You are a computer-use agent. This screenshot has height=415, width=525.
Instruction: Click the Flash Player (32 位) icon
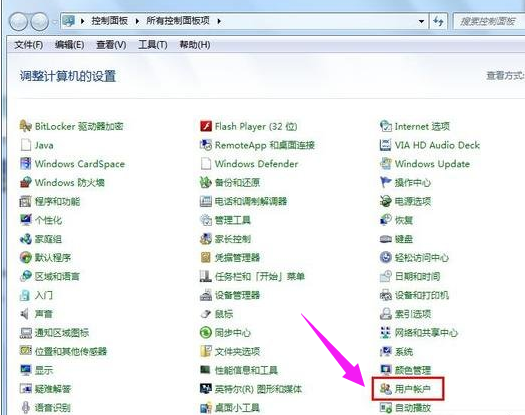pyautogui.click(x=206, y=126)
